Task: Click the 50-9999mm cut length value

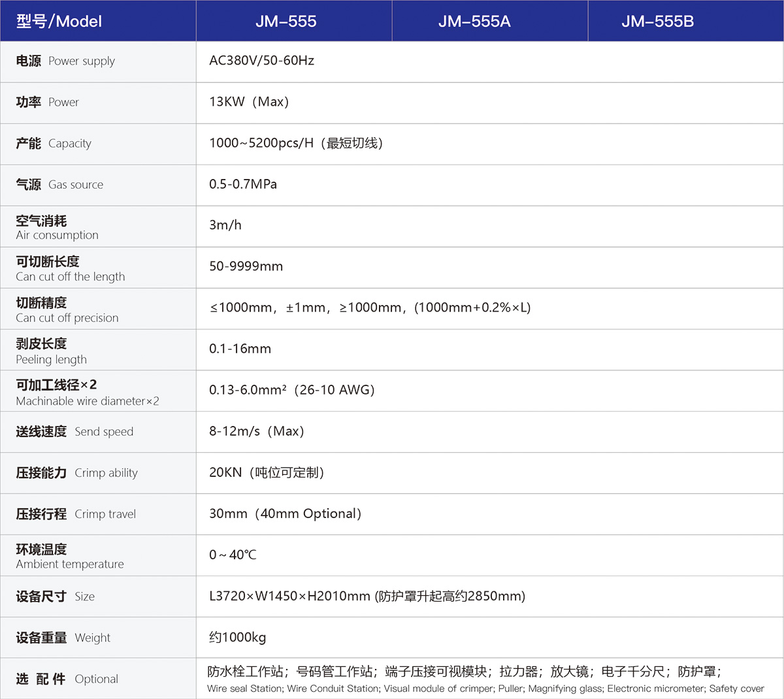Action: [x=246, y=267]
